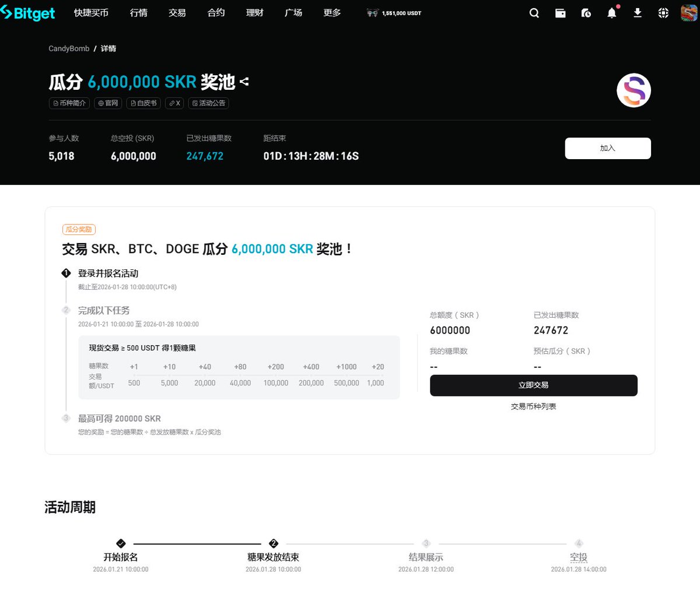Click step 2 完成以下任务
This screenshot has height=593, width=700.
(x=104, y=311)
